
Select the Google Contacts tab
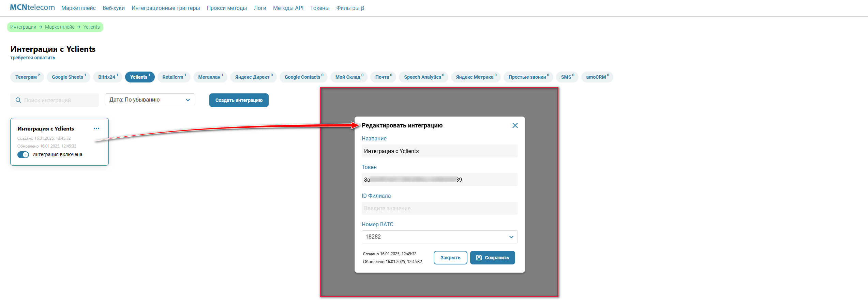tap(303, 77)
